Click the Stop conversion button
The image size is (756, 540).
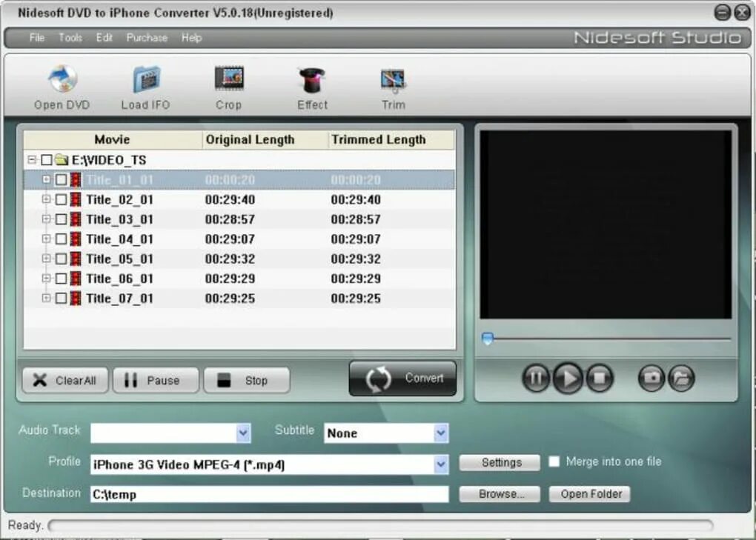pyautogui.click(x=247, y=380)
